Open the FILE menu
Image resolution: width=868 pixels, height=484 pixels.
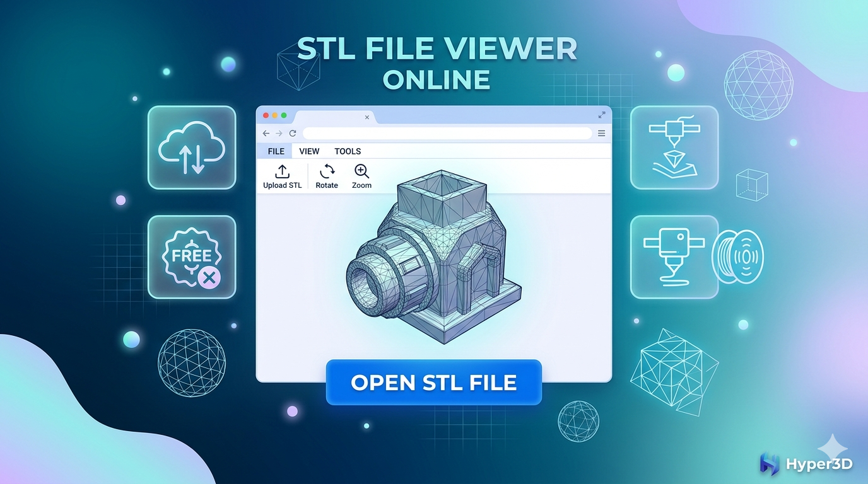276,151
